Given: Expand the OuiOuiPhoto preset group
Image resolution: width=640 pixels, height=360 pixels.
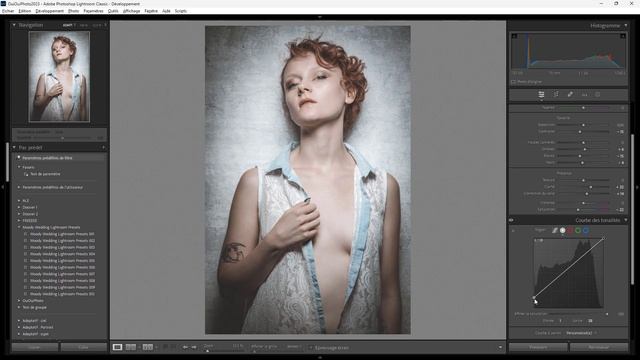Looking at the screenshot, I should coord(19,301).
